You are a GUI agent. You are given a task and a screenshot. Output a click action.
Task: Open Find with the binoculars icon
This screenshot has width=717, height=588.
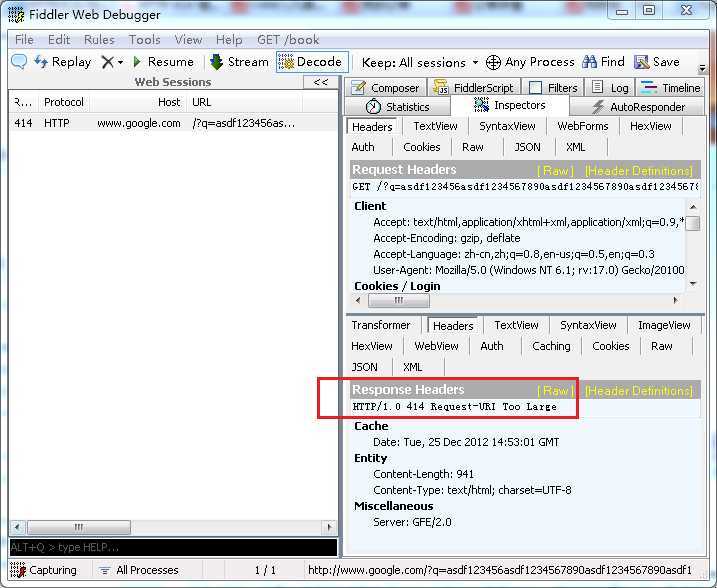(x=589, y=62)
